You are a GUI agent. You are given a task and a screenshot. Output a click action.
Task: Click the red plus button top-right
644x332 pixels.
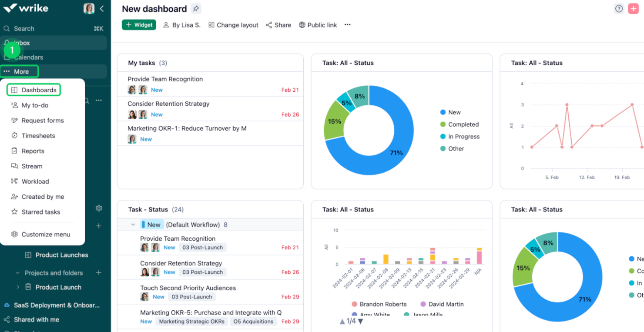coord(633,8)
